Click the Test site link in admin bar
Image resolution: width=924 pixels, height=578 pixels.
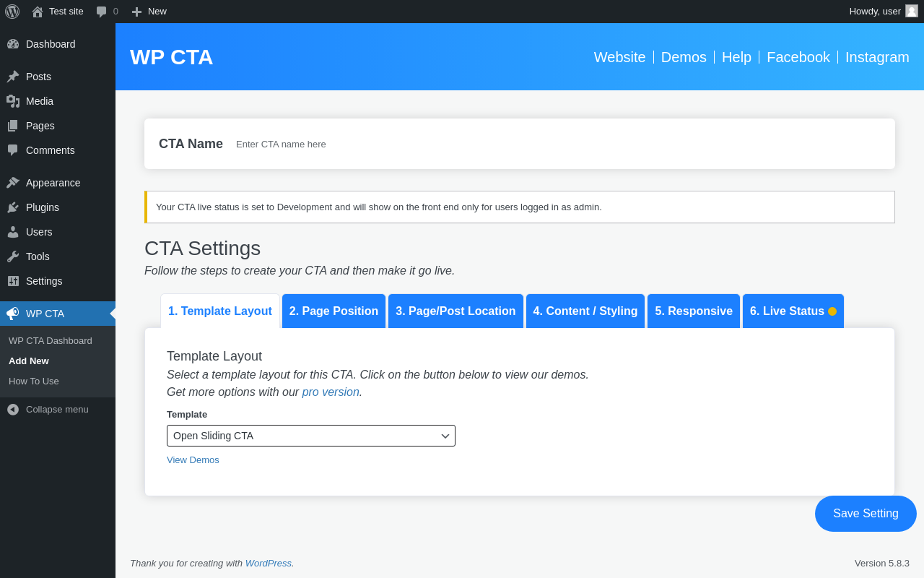pos(58,12)
